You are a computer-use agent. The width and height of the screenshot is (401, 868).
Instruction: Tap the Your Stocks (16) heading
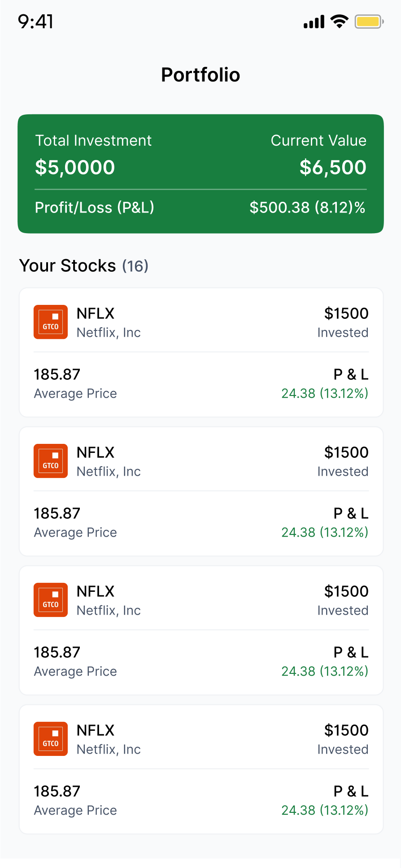(84, 266)
